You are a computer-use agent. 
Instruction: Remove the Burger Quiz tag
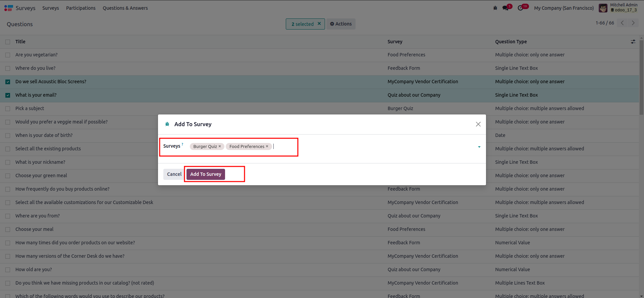[220, 146]
